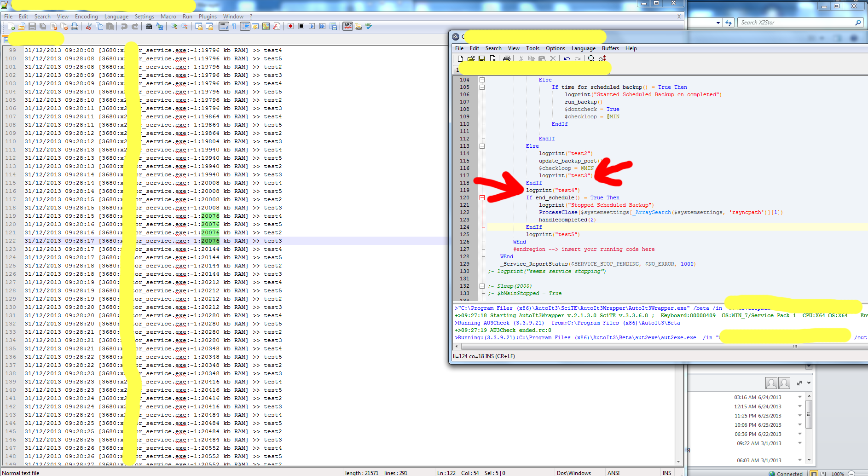The height and width of the screenshot is (476, 868).
Task: Open Notepad++ Macro menu
Action: (x=168, y=17)
